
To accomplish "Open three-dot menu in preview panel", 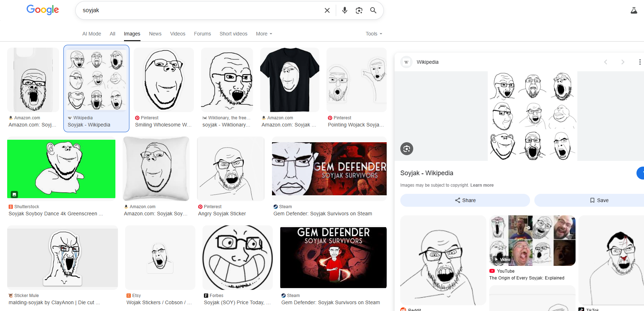I will pos(640,62).
